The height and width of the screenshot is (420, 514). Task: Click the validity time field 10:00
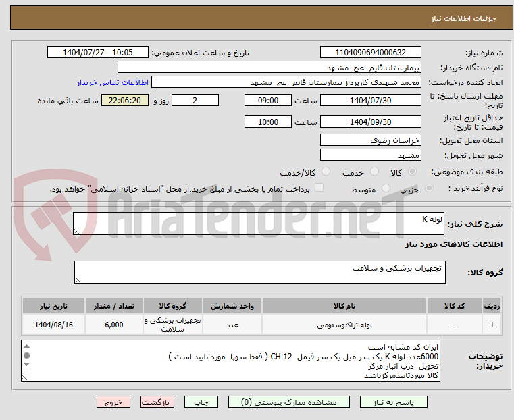268,122
